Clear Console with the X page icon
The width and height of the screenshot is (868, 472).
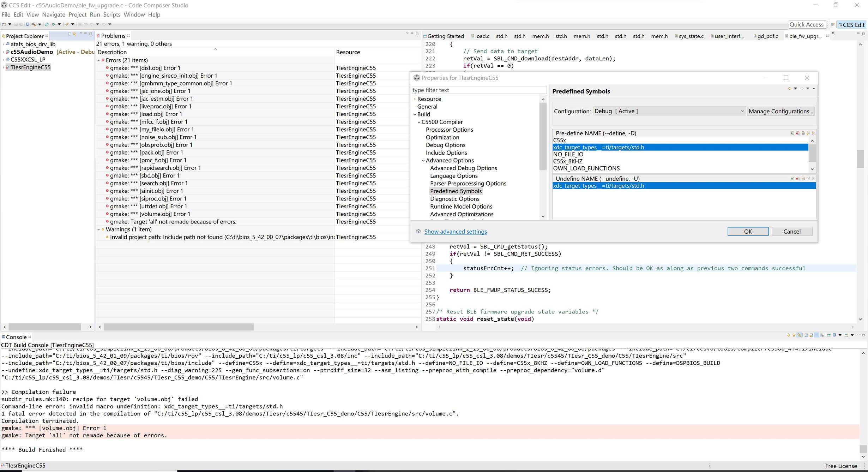(822, 335)
